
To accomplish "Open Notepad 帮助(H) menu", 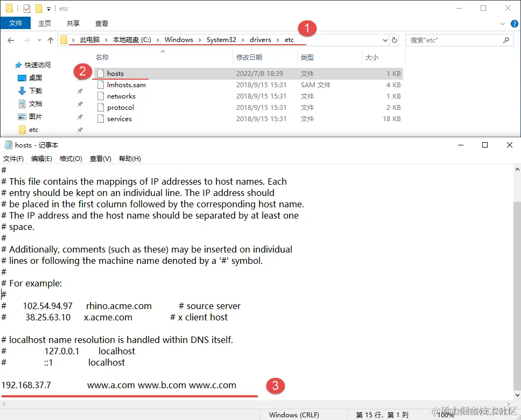I will tap(130, 159).
